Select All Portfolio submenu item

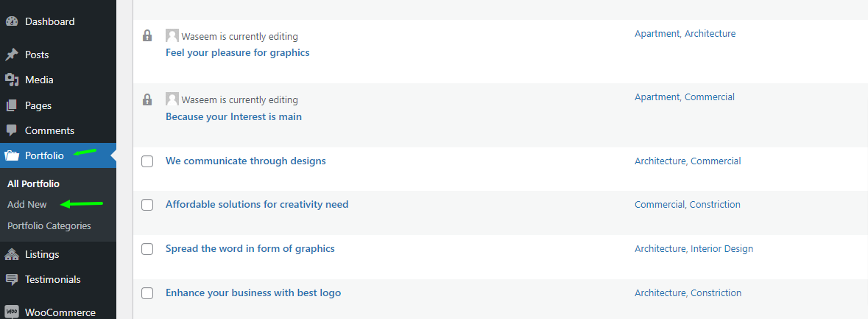33,183
